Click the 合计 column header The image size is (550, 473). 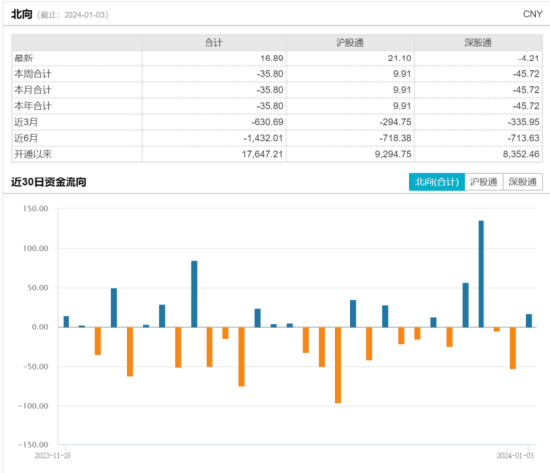tap(214, 43)
